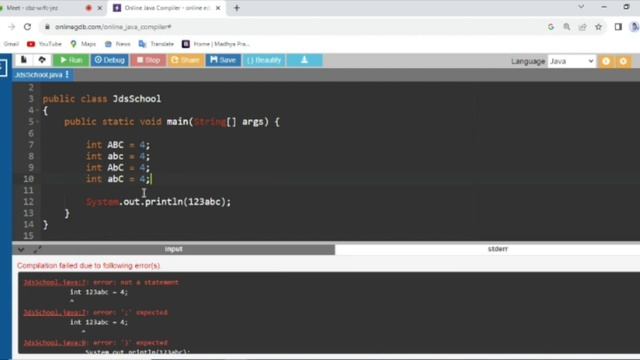Open the tab search chevron

click(x=581, y=7)
